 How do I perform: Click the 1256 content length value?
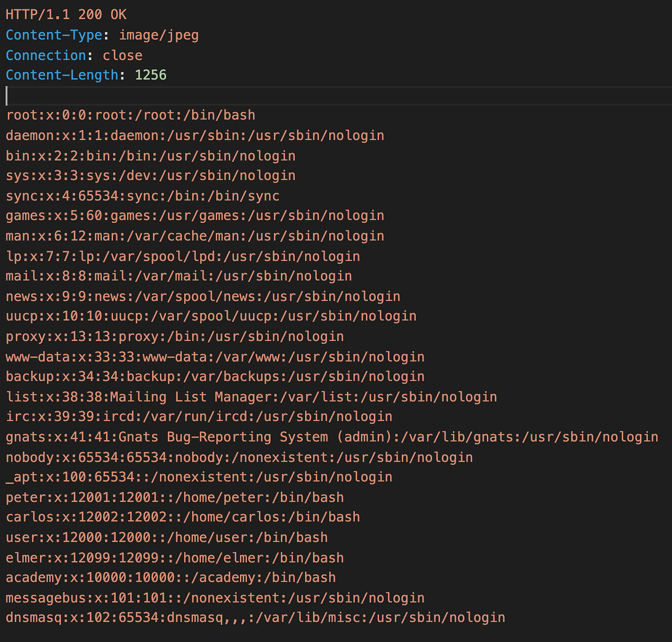click(151, 75)
